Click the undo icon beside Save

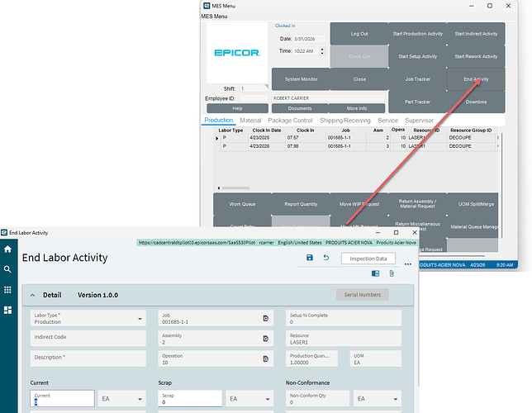[x=326, y=258]
